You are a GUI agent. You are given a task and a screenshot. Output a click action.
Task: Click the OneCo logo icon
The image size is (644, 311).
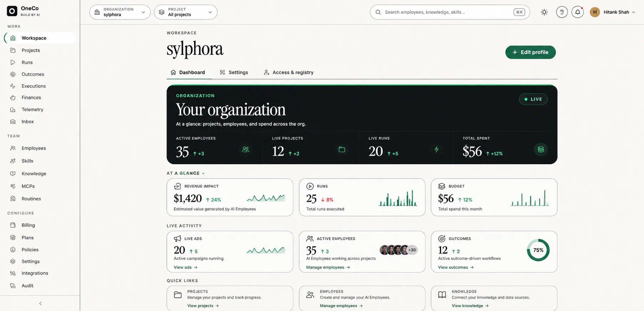coord(12,11)
